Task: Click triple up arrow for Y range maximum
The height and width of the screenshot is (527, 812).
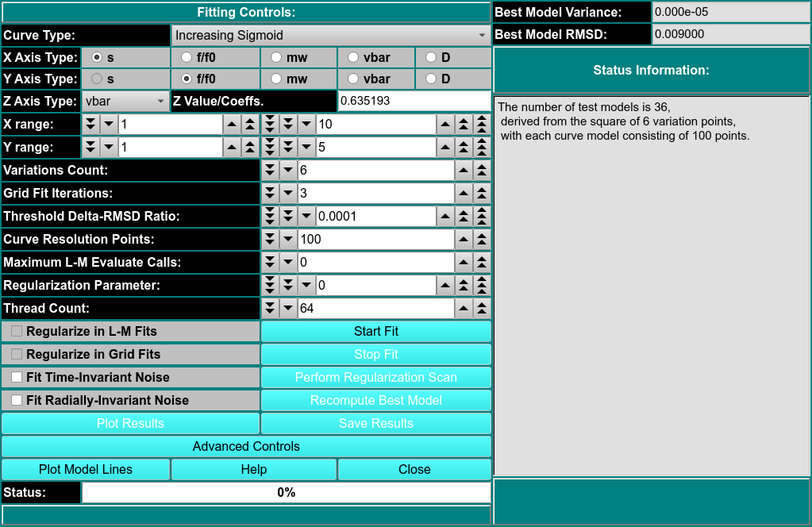Action: tap(481, 148)
